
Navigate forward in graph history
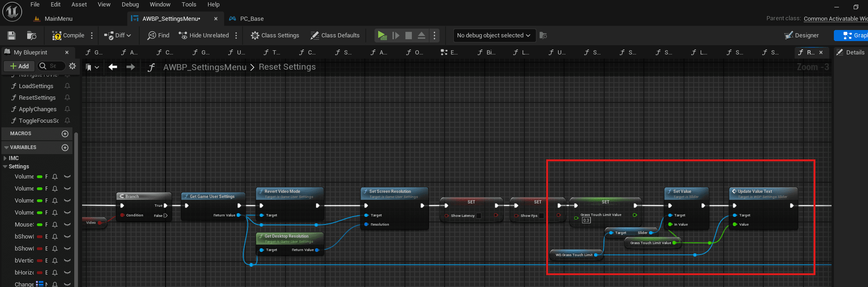click(131, 67)
